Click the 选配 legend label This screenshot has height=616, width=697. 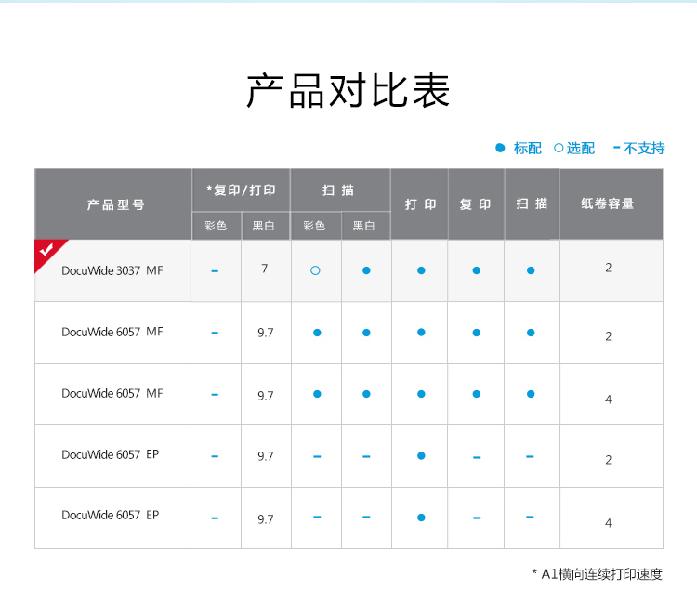coord(581,148)
